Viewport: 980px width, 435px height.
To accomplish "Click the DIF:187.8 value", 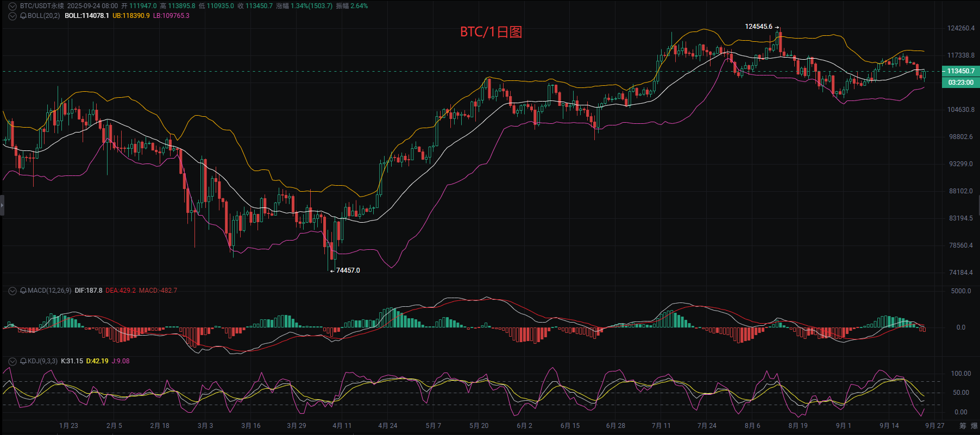I will [89, 291].
